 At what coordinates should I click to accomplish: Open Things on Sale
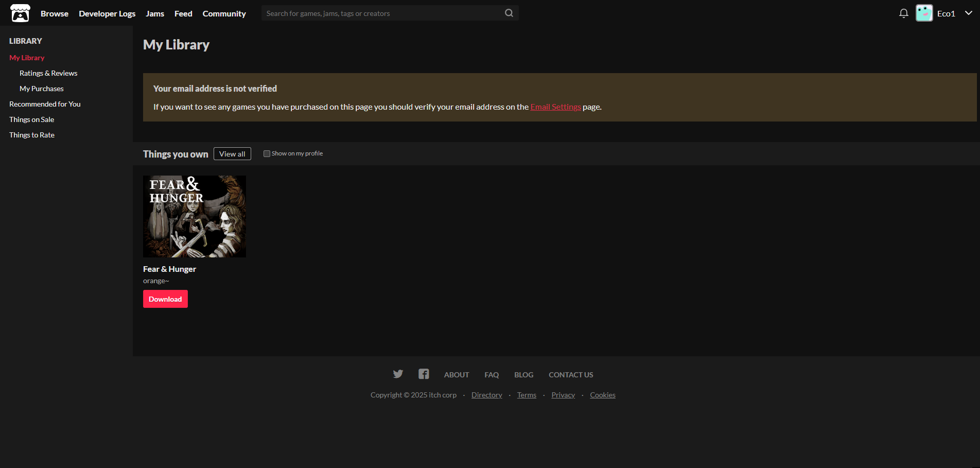[x=31, y=119]
